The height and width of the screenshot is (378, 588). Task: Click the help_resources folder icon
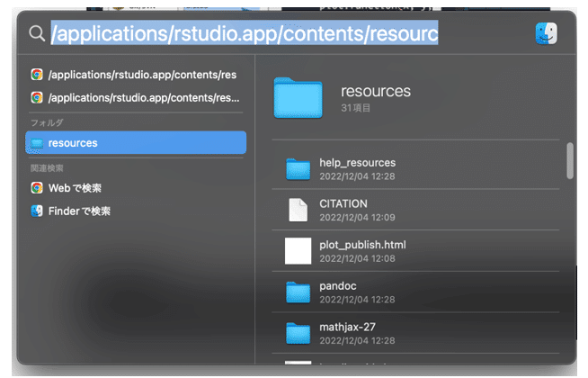point(298,169)
